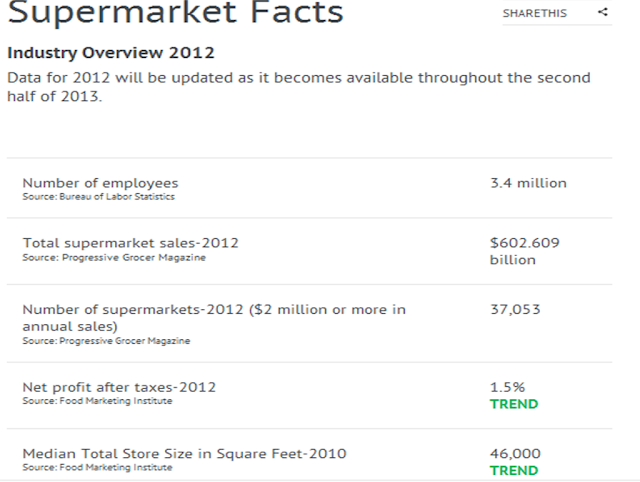
Task: Open the TREND link under 46,000 store size
Action: (x=513, y=470)
